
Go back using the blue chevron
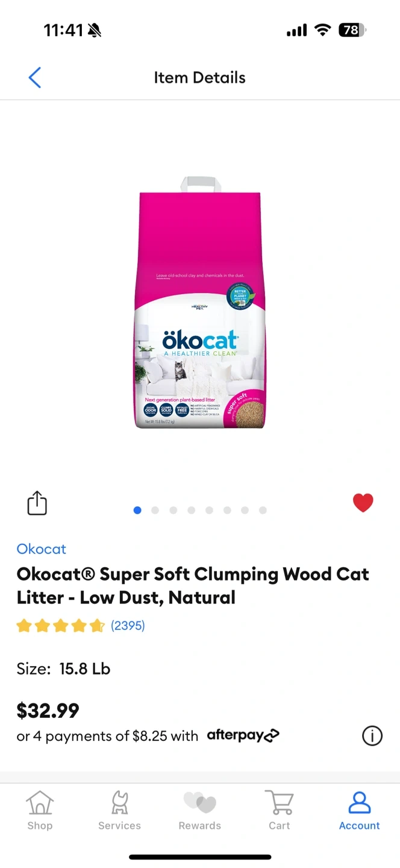click(35, 78)
